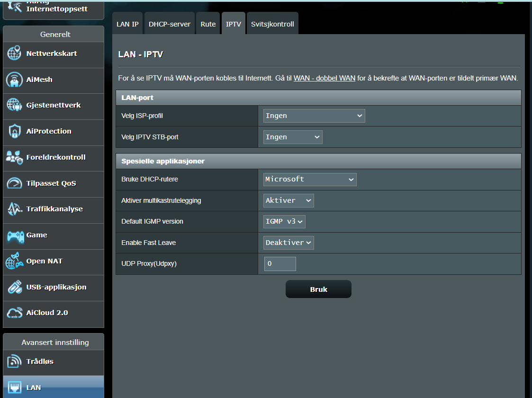Open Trådløs settings label
532x398 pixels.
coord(40,362)
